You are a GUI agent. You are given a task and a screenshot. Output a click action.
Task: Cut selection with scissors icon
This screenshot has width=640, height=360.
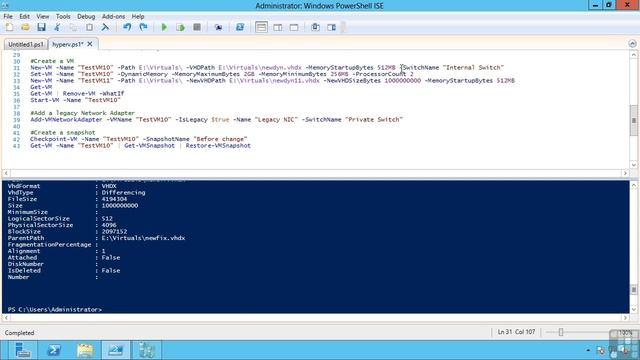tap(57, 27)
